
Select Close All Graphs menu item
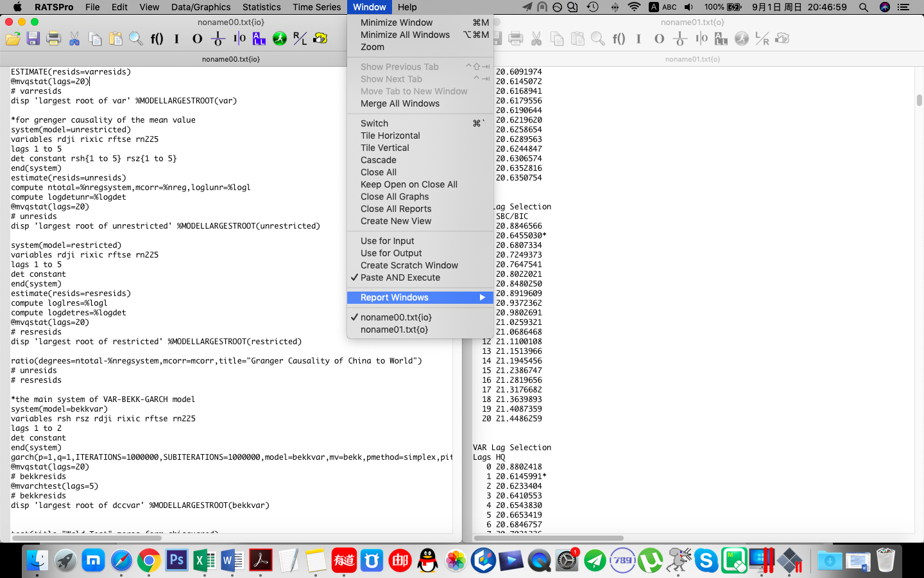[x=394, y=197]
